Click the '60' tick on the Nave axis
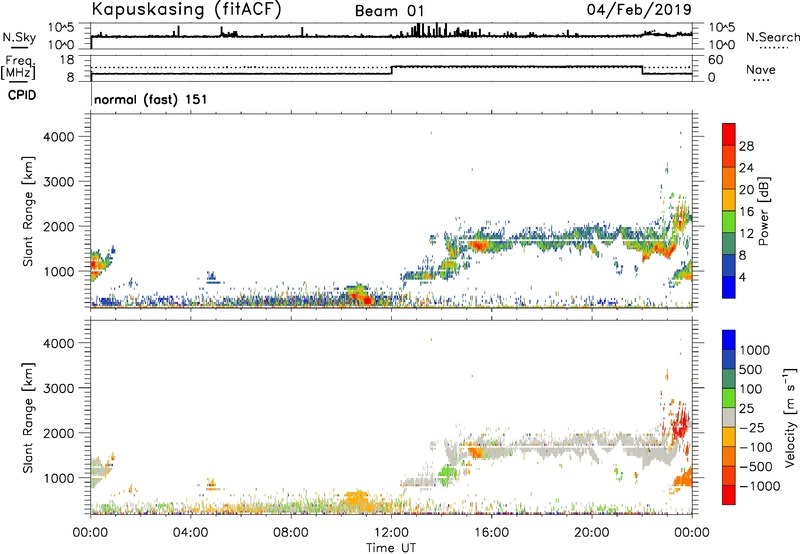Image resolution: width=800 pixels, height=554 pixels. coord(716,60)
